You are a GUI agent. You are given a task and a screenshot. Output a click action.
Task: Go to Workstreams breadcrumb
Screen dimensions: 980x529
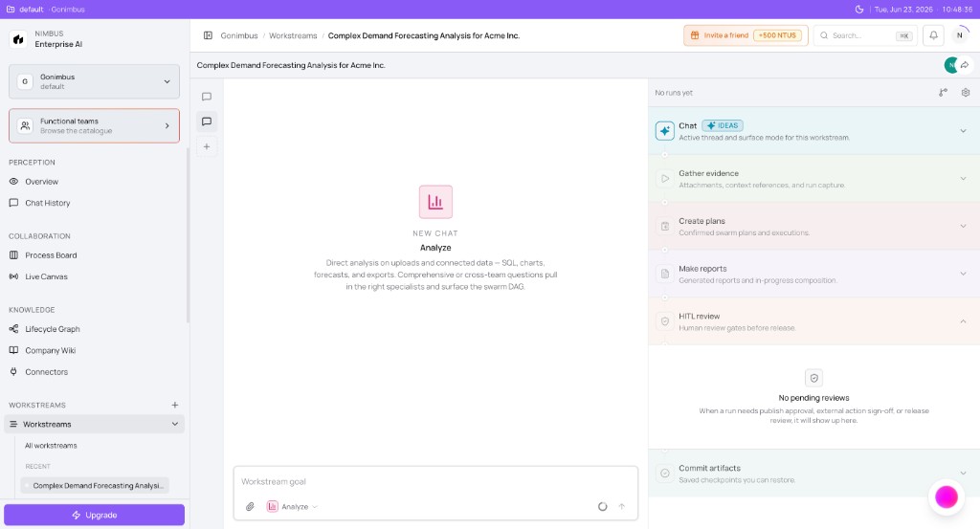tap(293, 35)
